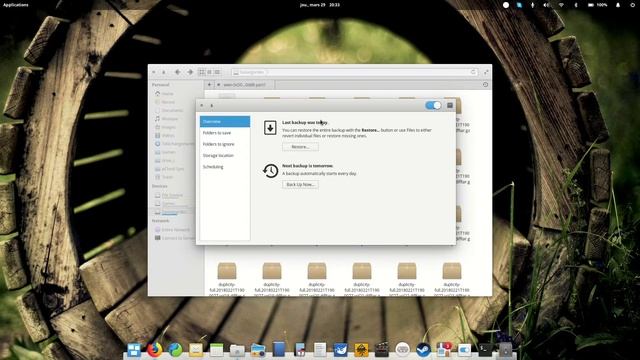
Task: Add new tab in Files
Action: (209, 84)
